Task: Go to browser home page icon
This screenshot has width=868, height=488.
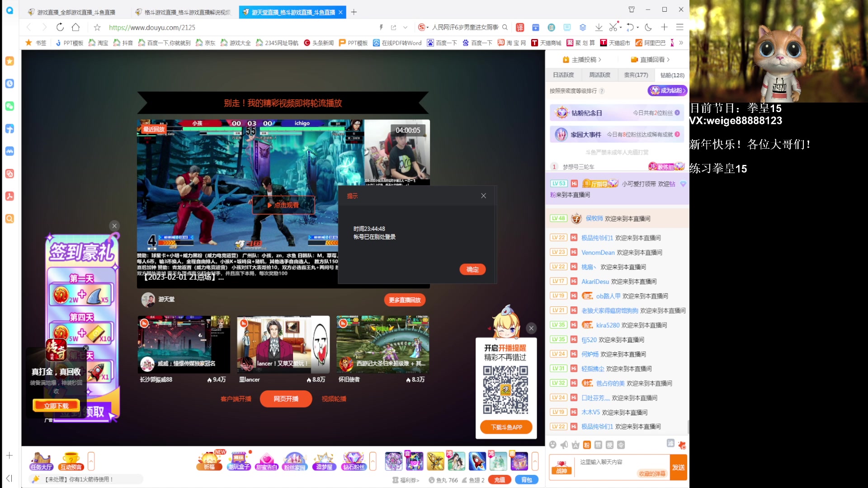Action: pyautogui.click(x=76, y=27)
